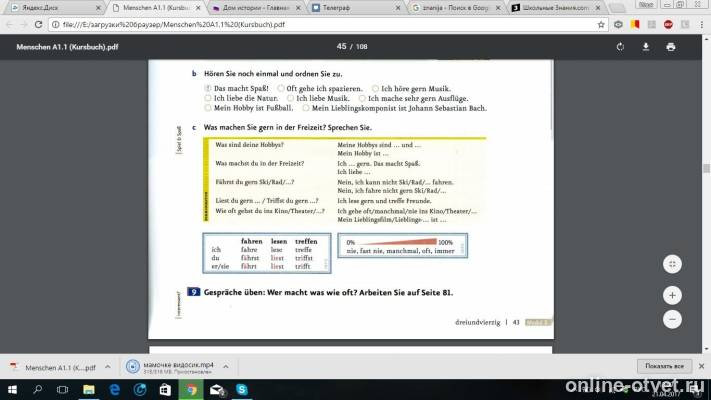Screen dimensions: 711x400
Task: Open Task View on the taskbar
Action: coord(63,390)
